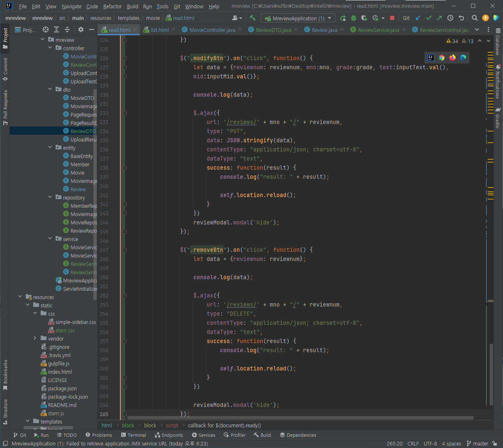
Task: Click the orange IDE update icon
Action: click(x=486, y=18)
